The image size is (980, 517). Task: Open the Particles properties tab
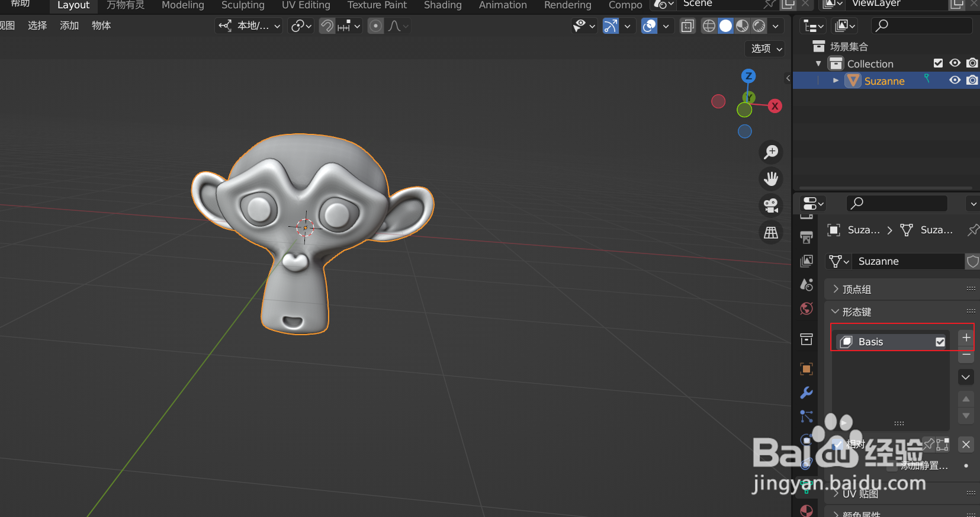(807, 416)
